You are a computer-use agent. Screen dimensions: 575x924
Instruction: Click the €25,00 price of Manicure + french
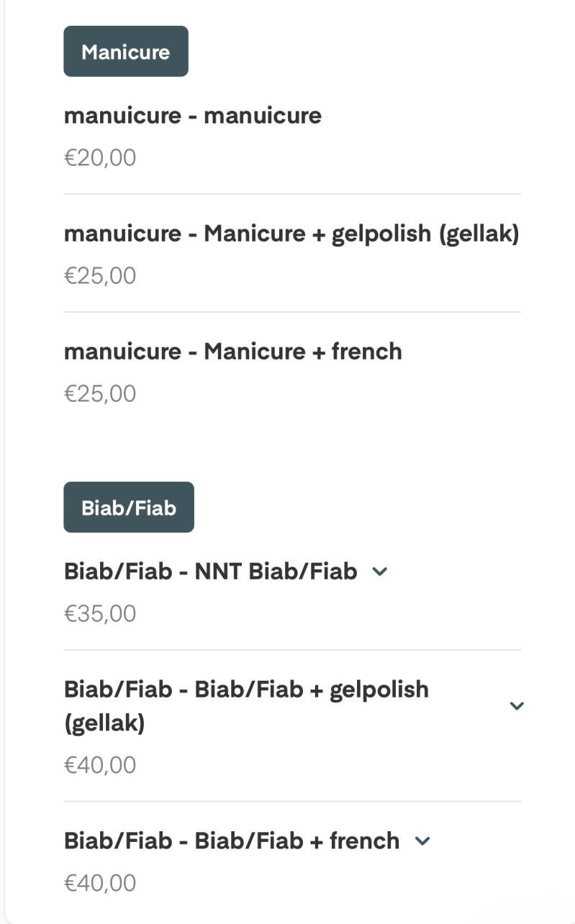(100, 393)
